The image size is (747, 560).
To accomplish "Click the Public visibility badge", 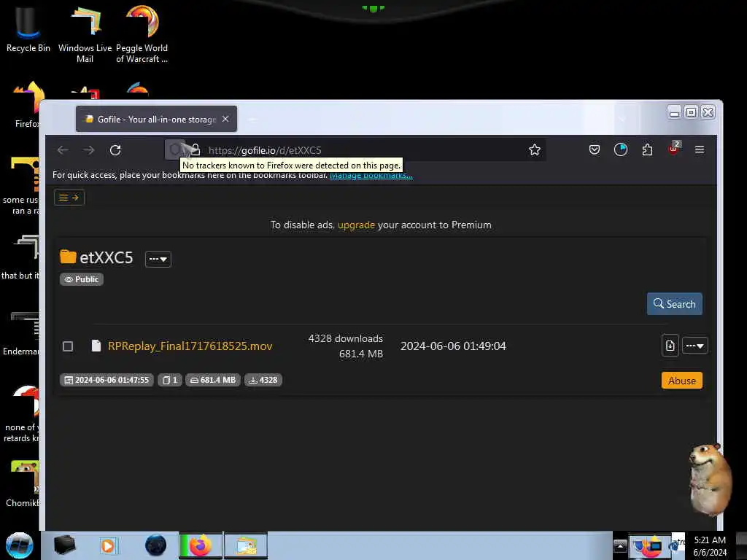I will pyautogui.click(x=82, y=279).
